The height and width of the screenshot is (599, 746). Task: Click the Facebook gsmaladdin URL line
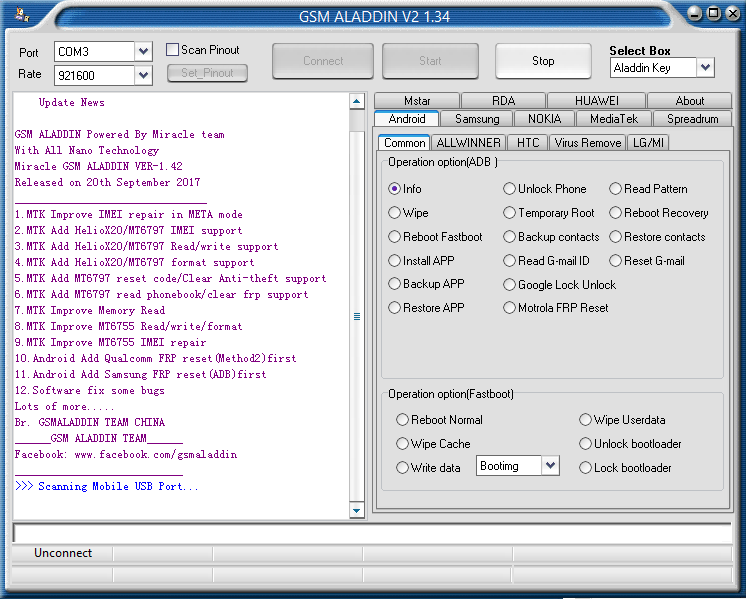coord(126,454)
